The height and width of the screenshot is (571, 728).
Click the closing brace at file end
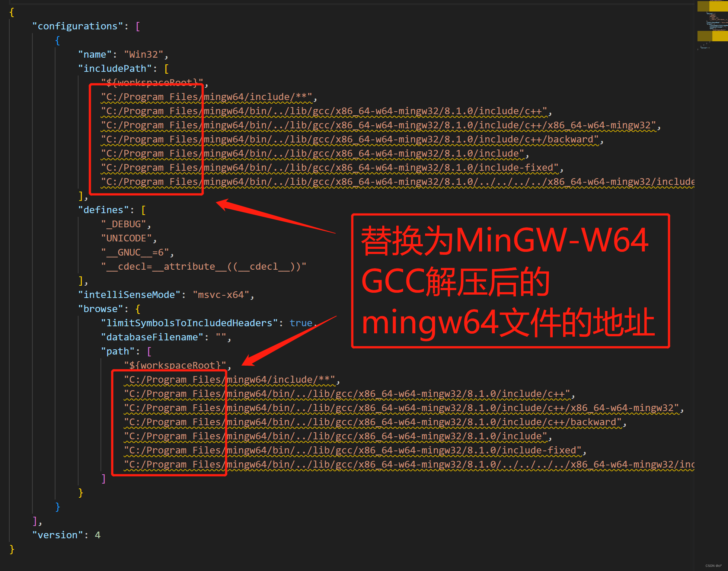coord(11,549)
